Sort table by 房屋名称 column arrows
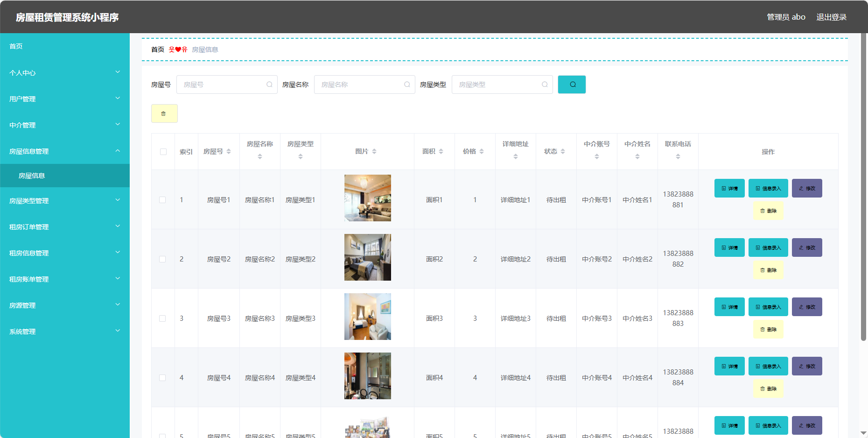The image size is (868, 438). (x=260, y=156)
